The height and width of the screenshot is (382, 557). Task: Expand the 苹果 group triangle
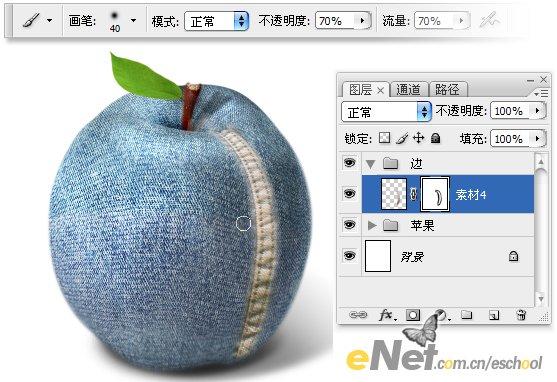click(372, 225)
